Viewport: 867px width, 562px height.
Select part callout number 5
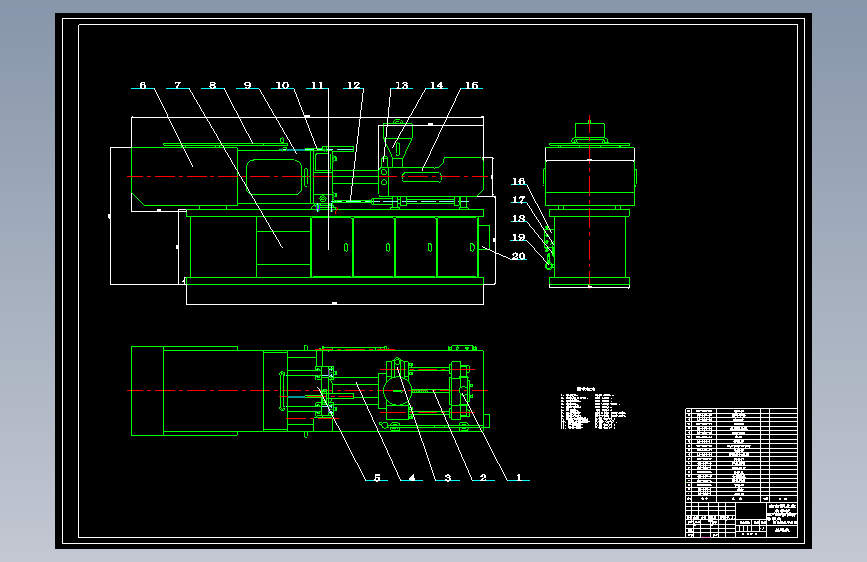pyautogui.click(x=377, y=477)
